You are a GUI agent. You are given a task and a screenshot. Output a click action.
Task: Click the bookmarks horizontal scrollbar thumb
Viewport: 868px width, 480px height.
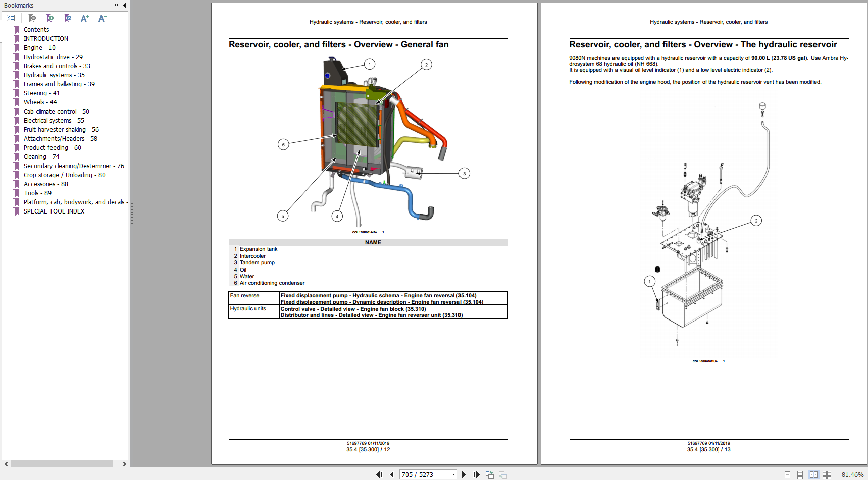click(62, 464)
